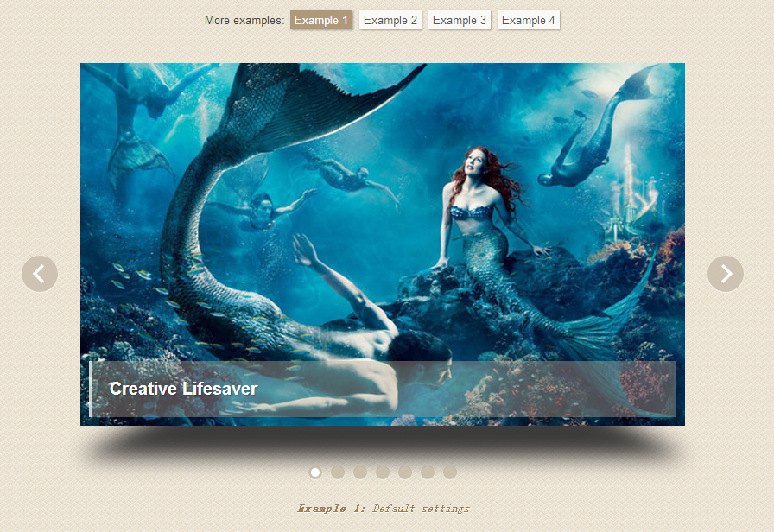The width and height of the screenshot is (774, 532).
Task: Click the "More examples:" label
Action: 244,20
